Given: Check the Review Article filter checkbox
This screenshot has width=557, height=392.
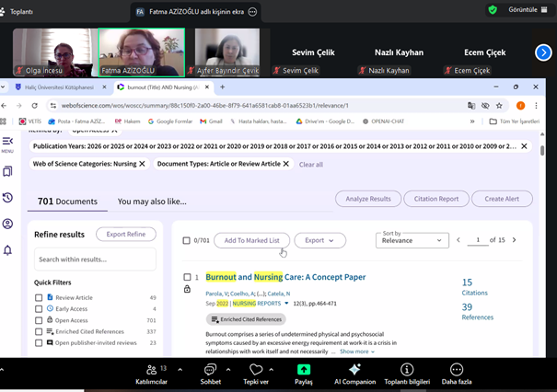Looking at the screenshot, I should (x=39, y=298).
